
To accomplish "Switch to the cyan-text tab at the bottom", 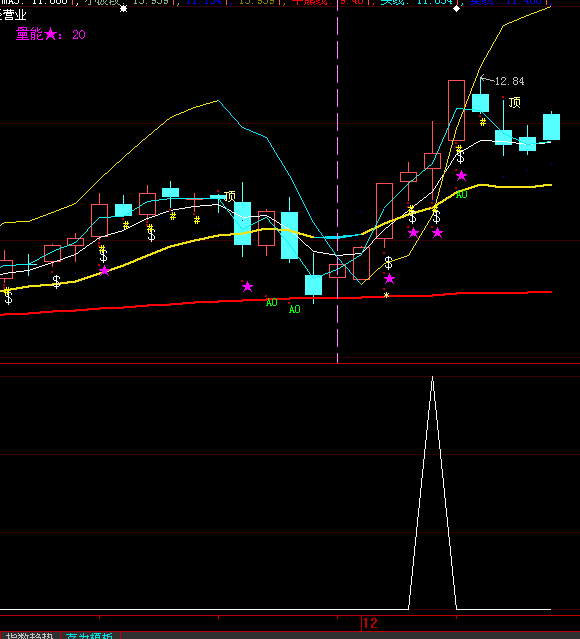I will coord(90,635).
